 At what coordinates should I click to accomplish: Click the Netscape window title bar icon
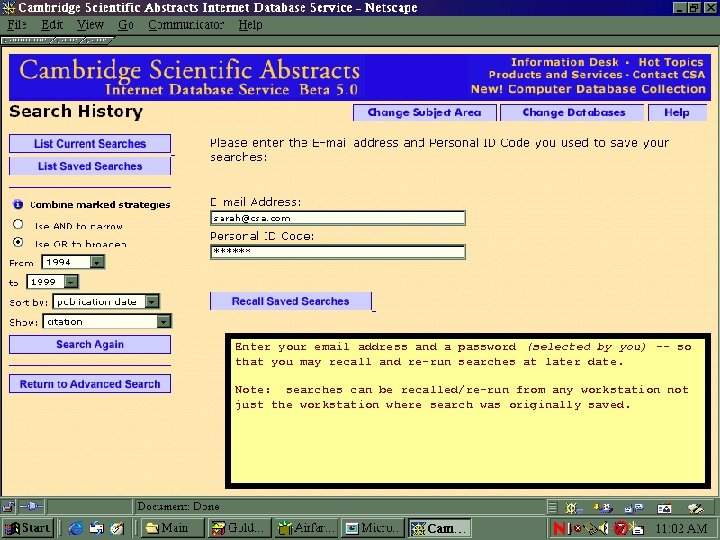click(x=8, y=7)
